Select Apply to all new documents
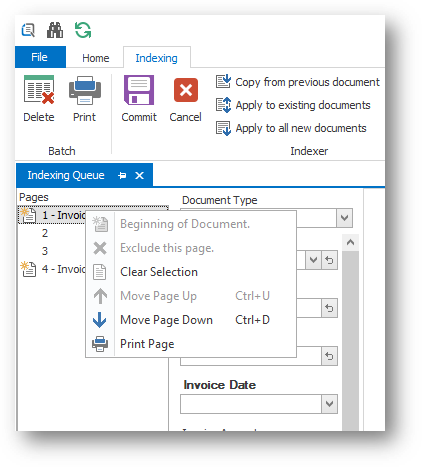This screenshot has height=467, width=422. [x=291, y=128]
